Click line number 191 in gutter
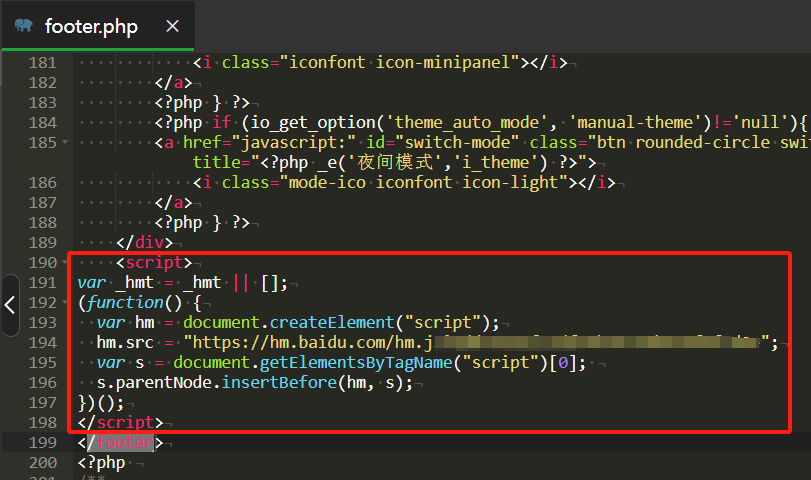The image size is (811, 480). (42, 283)
